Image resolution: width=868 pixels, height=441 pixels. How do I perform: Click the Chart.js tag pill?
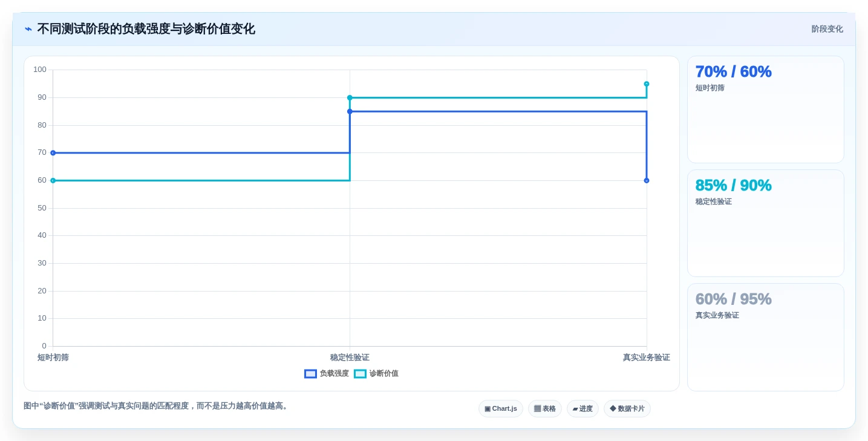[x=501, y=409]
